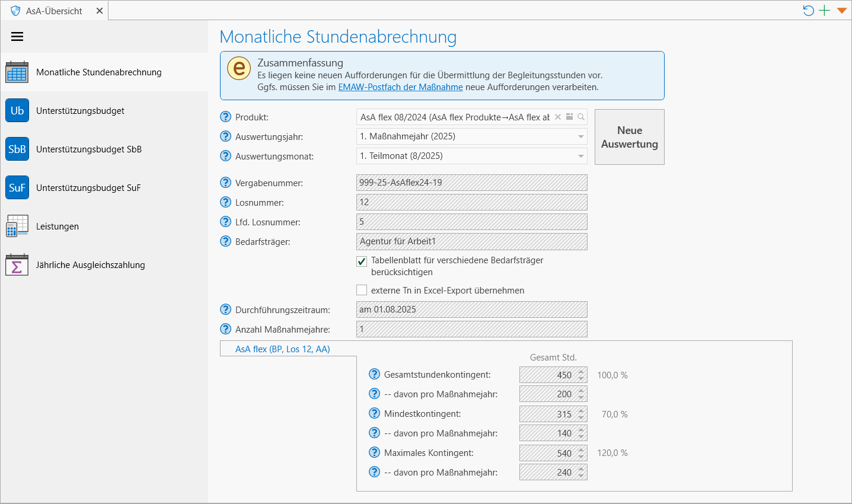Uncheck Tabellenblatt für verschiedene Bedarfsträger checkbox
This screenshot has width=852, height=504.
(x=362, y=261)
